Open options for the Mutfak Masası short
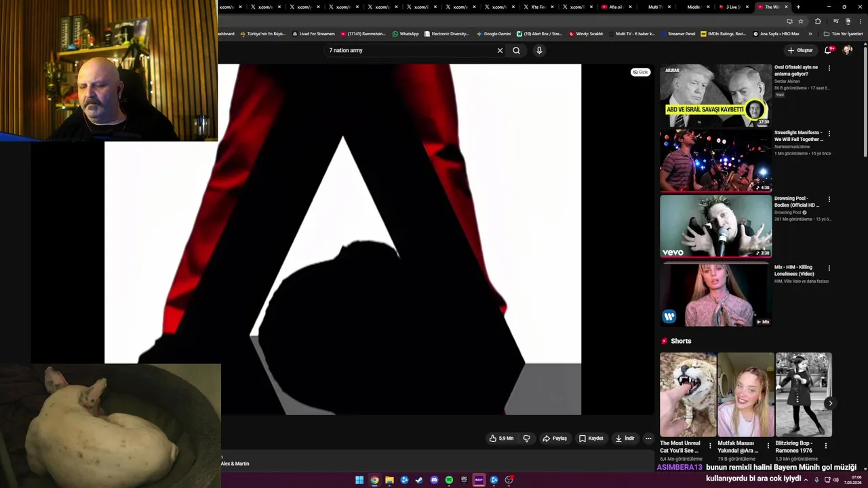 coord(768,446)
